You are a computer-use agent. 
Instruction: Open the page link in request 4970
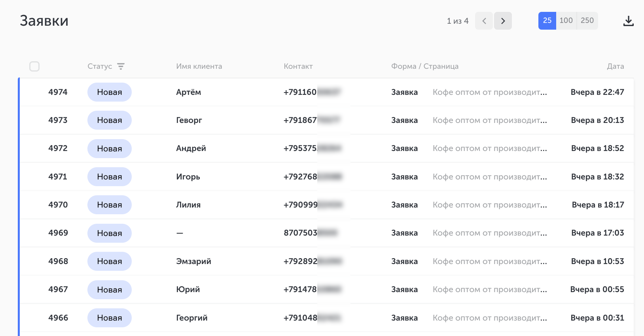[x=489, y=205]
